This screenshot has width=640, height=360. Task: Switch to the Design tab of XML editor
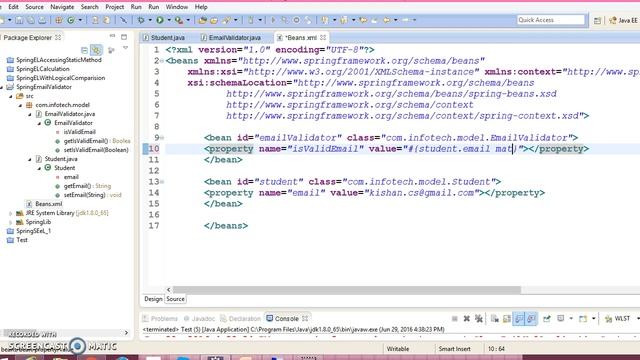153,299
